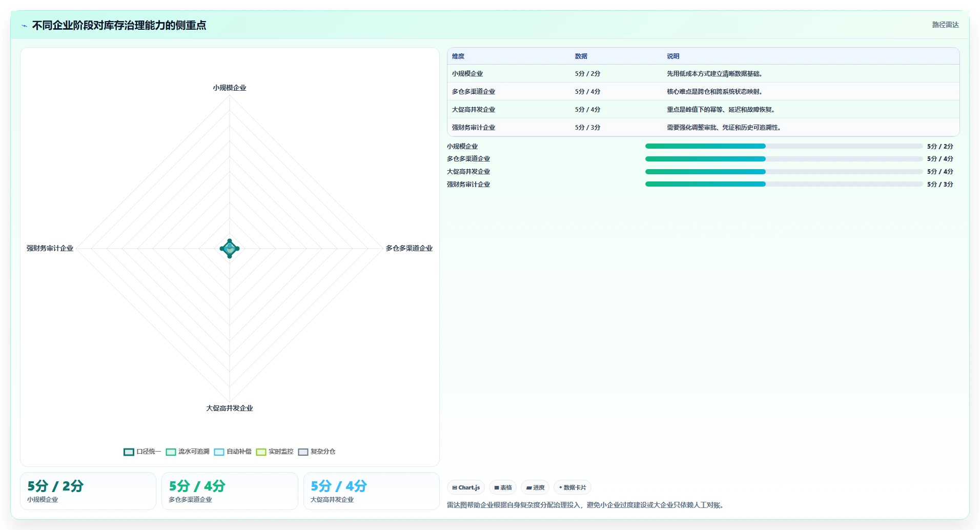Click the 重点是峰值下的幂等 description

[x=721, y=110]
